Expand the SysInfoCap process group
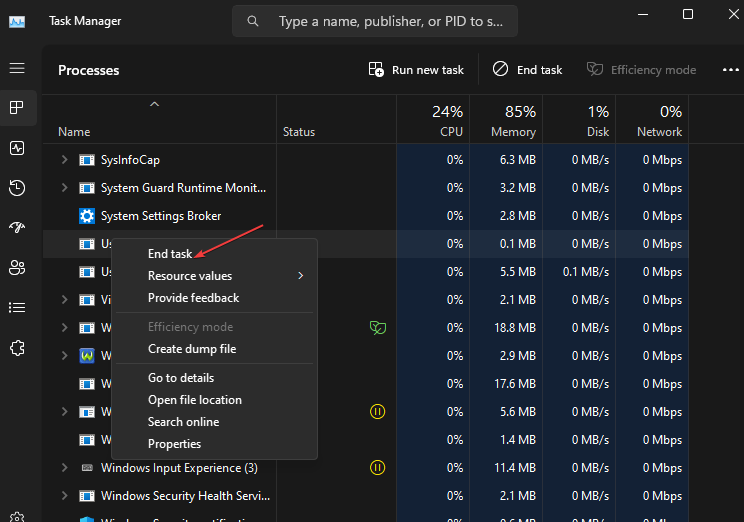Image resolution: width=744 pixels, height=522 pixels. tap(65, 160)
